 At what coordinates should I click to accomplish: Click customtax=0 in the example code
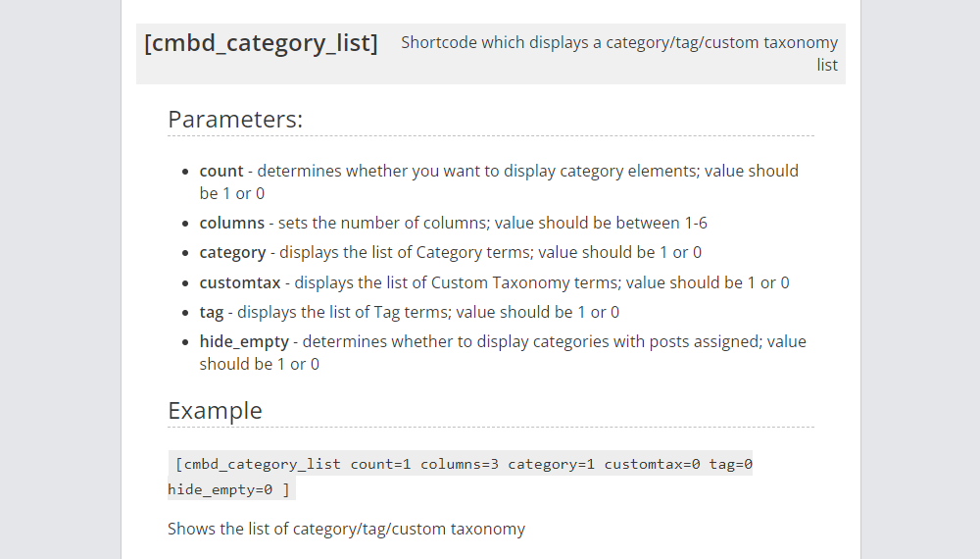(652, 464)
